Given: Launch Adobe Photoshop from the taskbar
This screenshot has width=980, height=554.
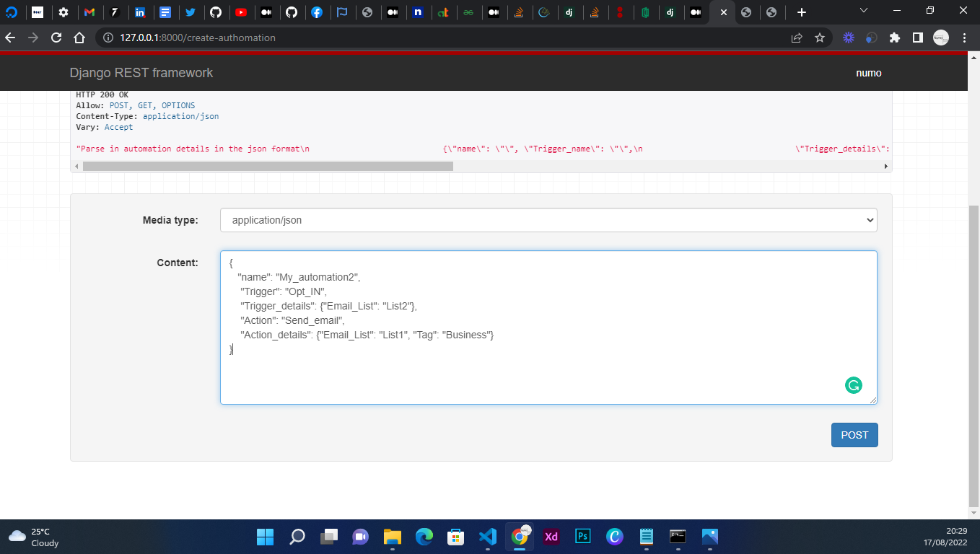Looking at the screenshot, I should click(x=582, y=537).
